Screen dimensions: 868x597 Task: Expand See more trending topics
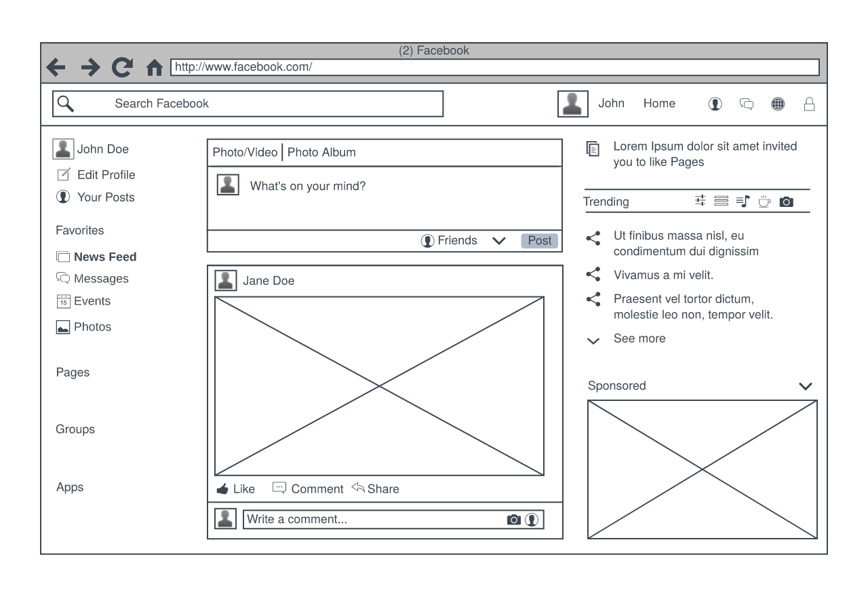[593, 340]
